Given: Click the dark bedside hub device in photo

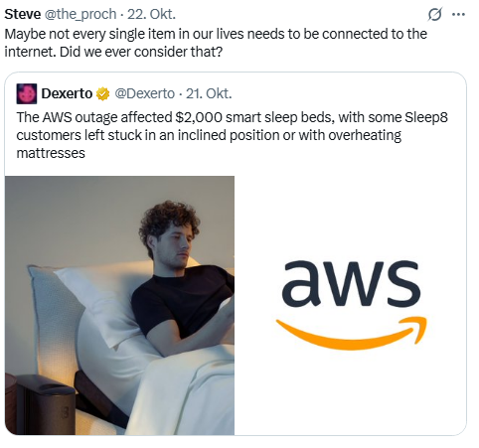Looking at the screenshot, I should coord(45,404).
